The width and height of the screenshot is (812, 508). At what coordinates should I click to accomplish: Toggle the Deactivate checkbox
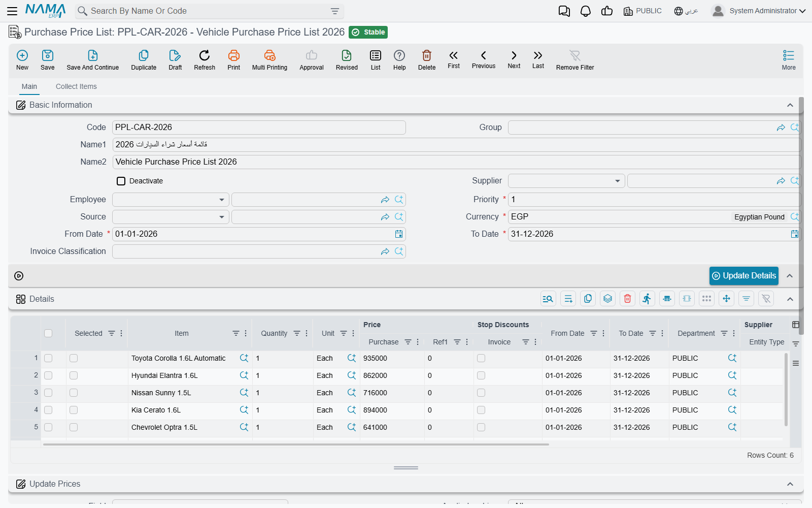pos(121,181)
